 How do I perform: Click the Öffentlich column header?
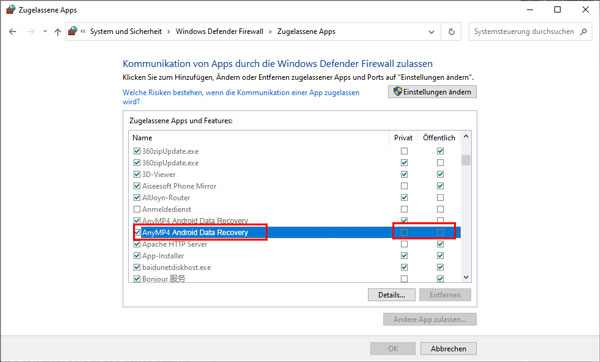[439, 138]
